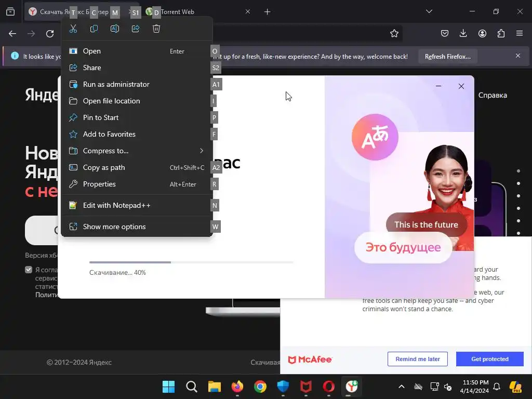
Task: Open McAfee red shield icon on taskbar
Action: [x=305, y=387]
